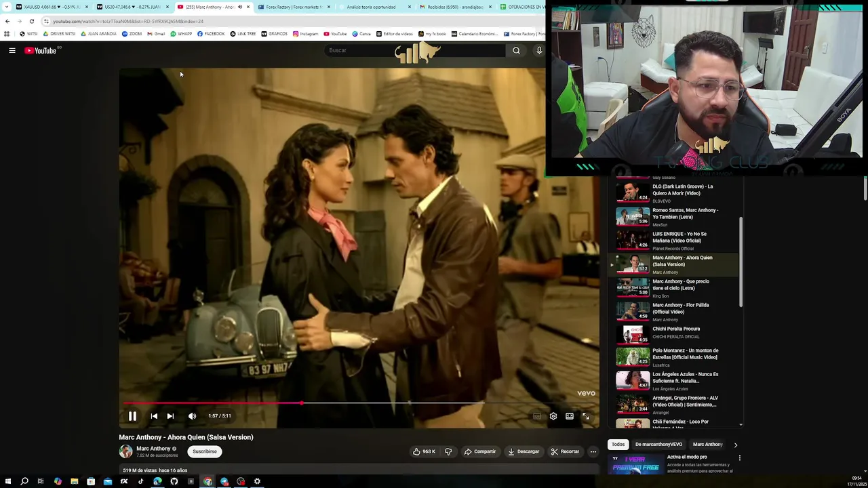The image size is (868, 488).
Task: Dislike the video thumbs down
Action: (448, 451)
